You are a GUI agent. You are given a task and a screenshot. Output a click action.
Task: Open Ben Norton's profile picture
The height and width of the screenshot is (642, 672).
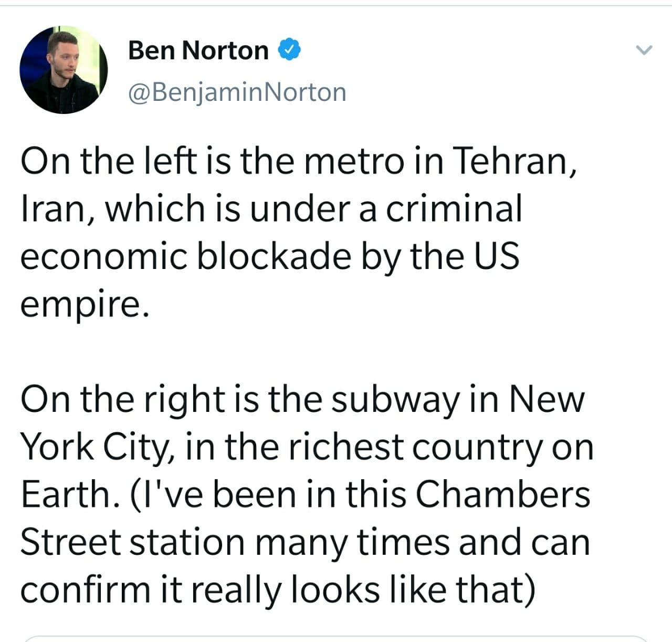pyautogui.click(x=64, y=70)
